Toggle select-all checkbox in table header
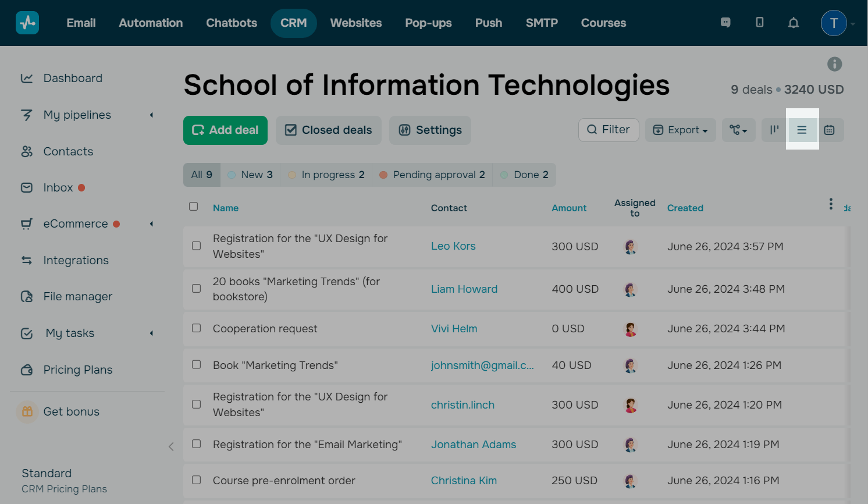 [x=194, y=207]
